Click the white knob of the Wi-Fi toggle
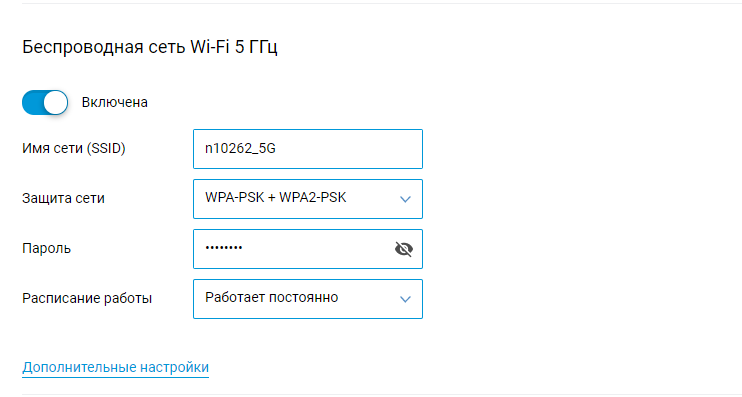Screen dimensions: 742x397 (55, 102)
